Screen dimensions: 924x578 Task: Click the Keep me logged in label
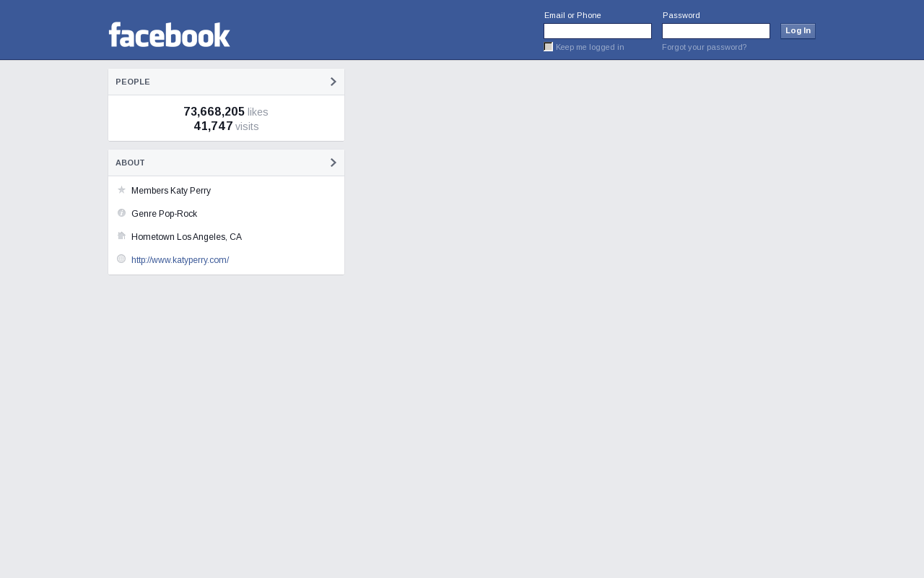click(x=590, y=47)
